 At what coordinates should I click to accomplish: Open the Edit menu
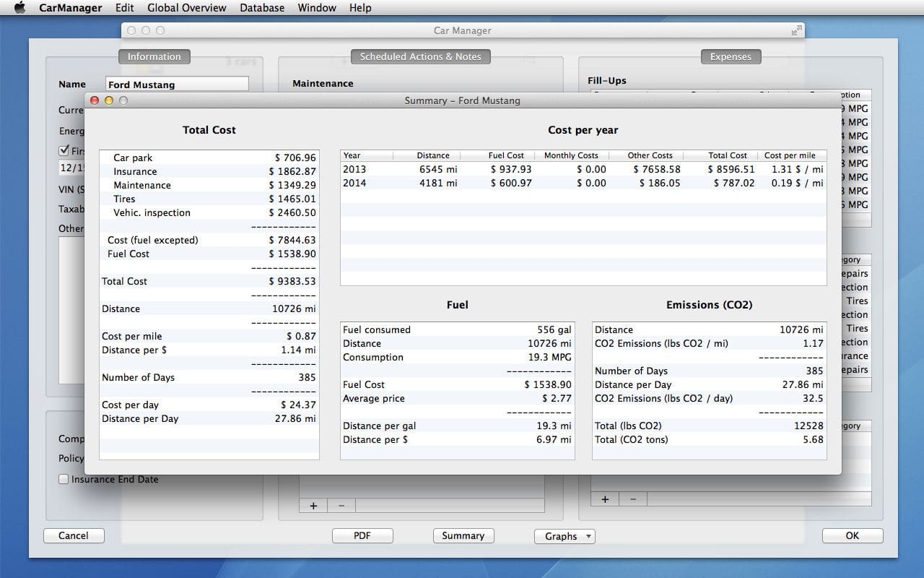[x=124, y=8]
